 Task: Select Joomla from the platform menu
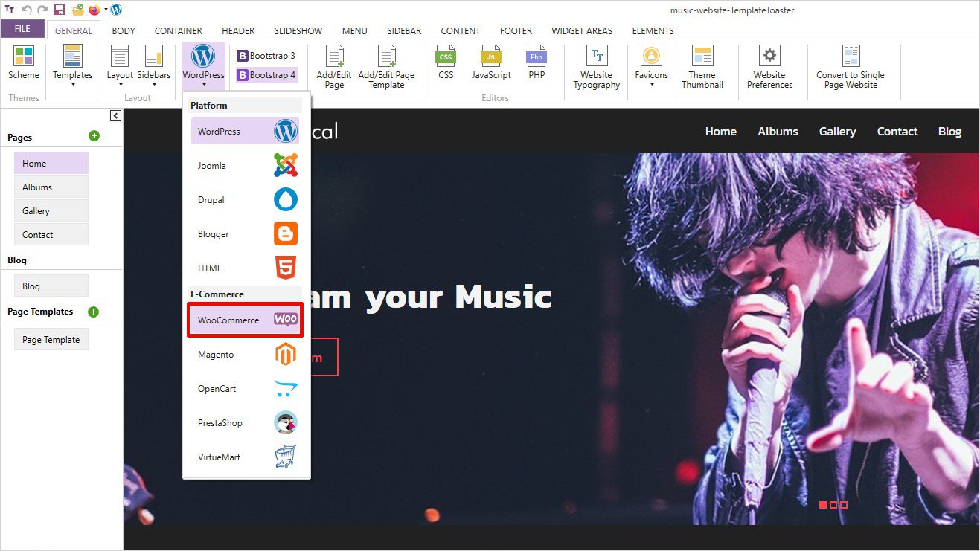pyautogui.click(x=245, y=166)
